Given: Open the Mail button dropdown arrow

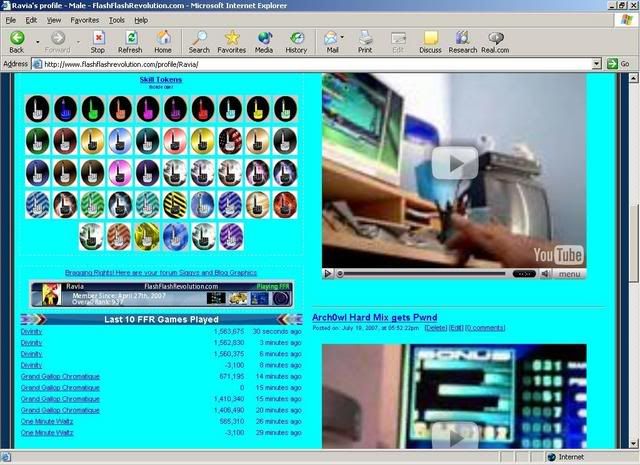Looking at the screenshot, I should [345, 41].
